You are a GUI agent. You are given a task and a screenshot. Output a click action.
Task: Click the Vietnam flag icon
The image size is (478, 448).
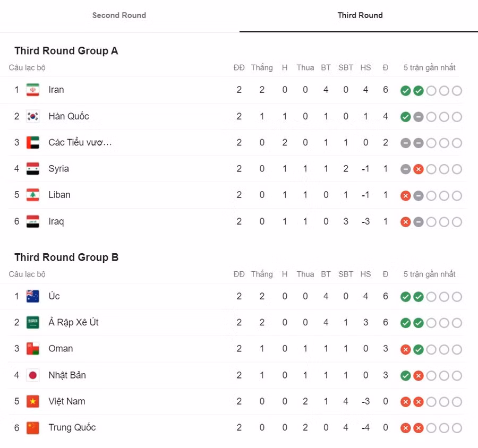(32, 402)
